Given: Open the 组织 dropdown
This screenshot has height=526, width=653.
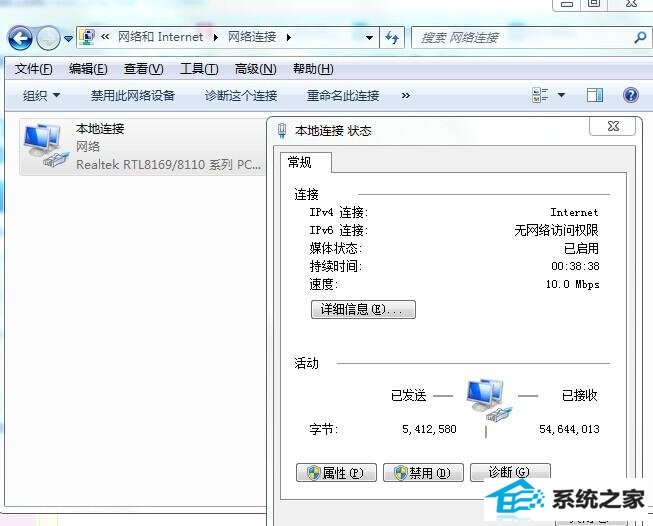Looking at the screenshot, I should (41, 96).
